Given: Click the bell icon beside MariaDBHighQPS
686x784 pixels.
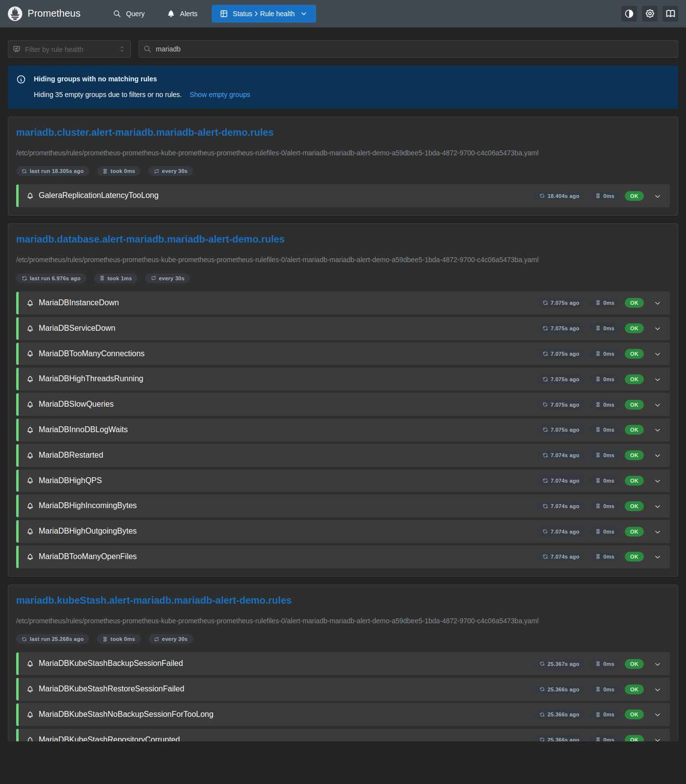Looking at the screenshot, I should click(30, 481).
